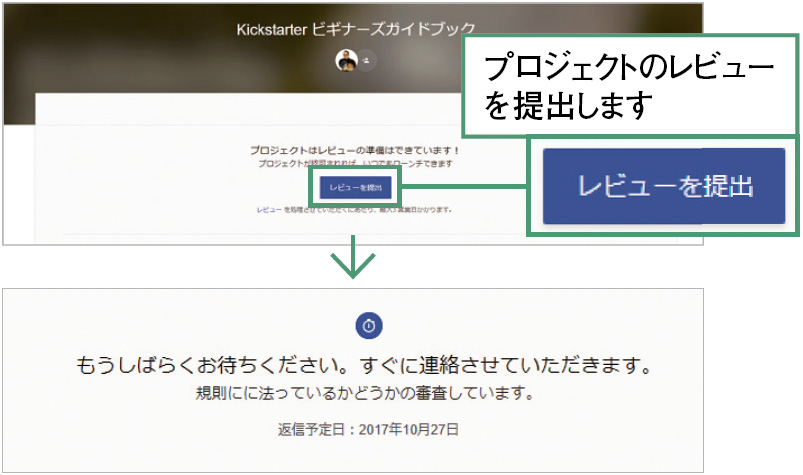This screenshot has height=475, width=803.
Task: Click the line 規則にに法っているかどうかの審査しています。
Action: (365, 393)
